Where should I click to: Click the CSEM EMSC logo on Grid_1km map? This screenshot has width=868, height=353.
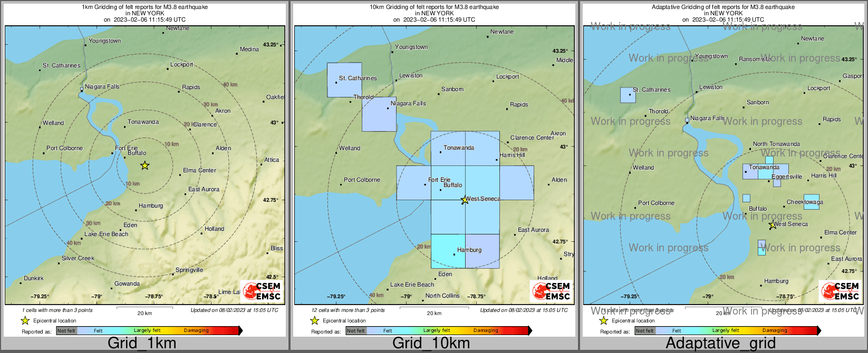(x=262, y=291)
